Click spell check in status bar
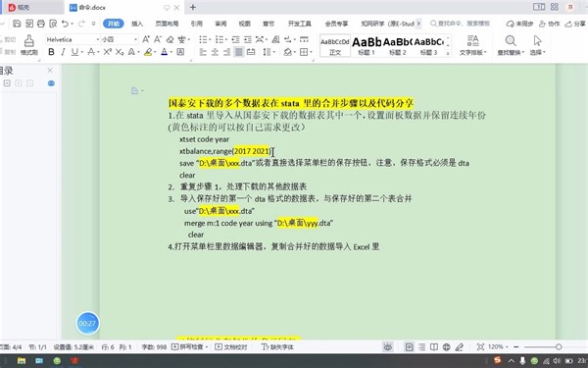 189,347
